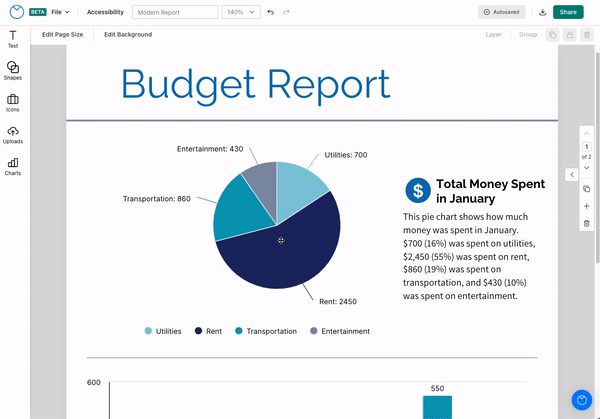The image size is (600, 419).
Task: Click Edit Background
Action: [128, 34]
